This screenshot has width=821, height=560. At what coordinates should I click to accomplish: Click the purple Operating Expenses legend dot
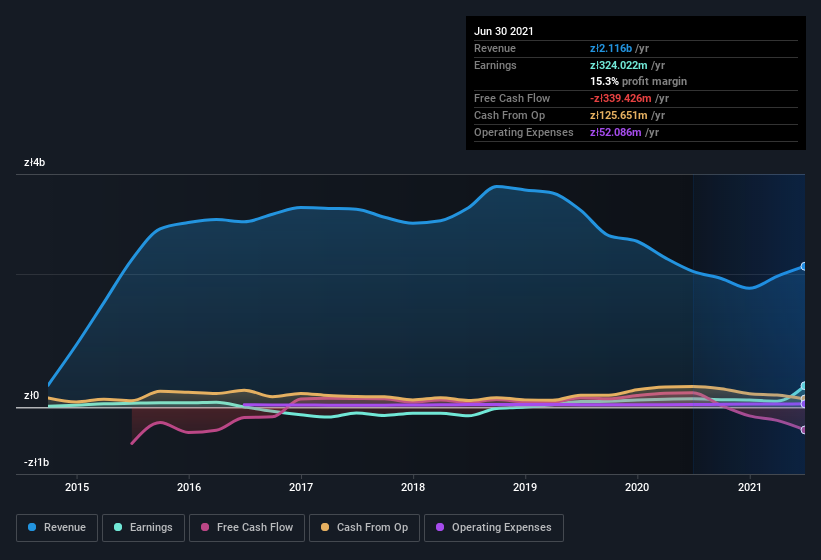(440, 527)
